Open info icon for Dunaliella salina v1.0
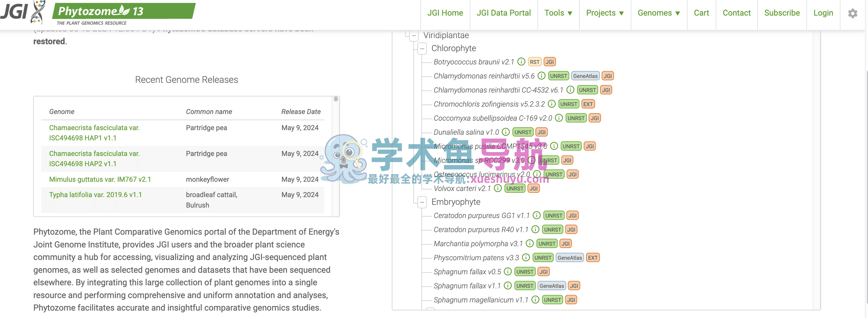The width and height of the screenshot is (868, 318). pyautogui.click(x=506, y=132)
